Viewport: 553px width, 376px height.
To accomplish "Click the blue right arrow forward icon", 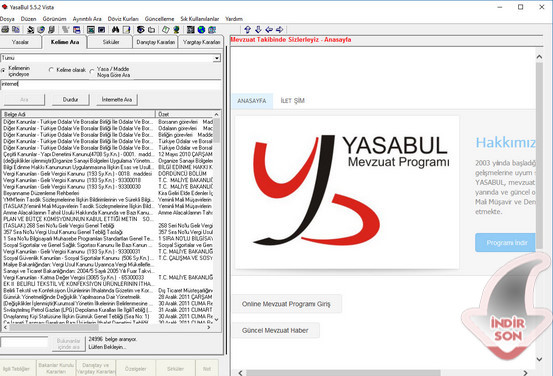I will pos(279,30).
